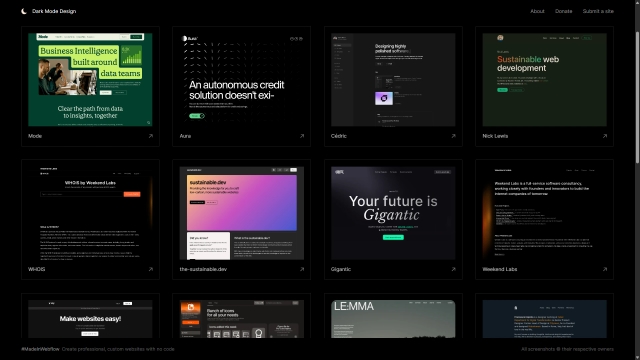Open the LE:MMA screenshot thumbnail
Screen dimensions: 640x360
click(x=393, y=319)
